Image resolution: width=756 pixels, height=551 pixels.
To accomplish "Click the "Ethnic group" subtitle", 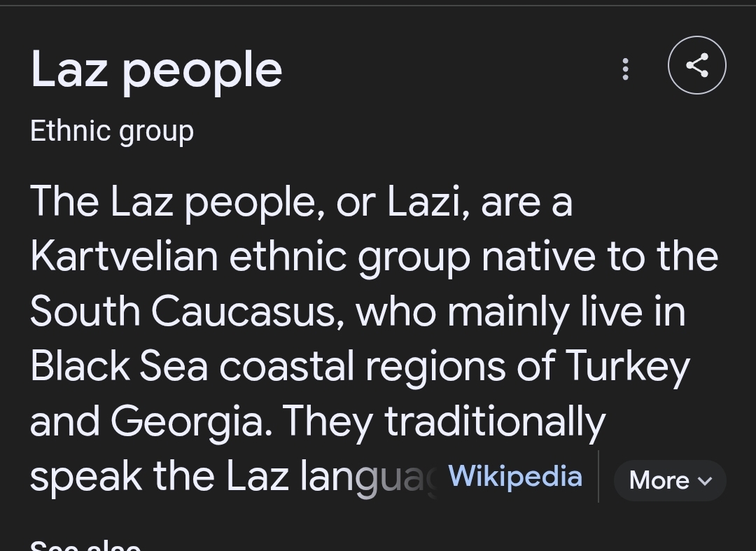I will click(x=112, y=132).
